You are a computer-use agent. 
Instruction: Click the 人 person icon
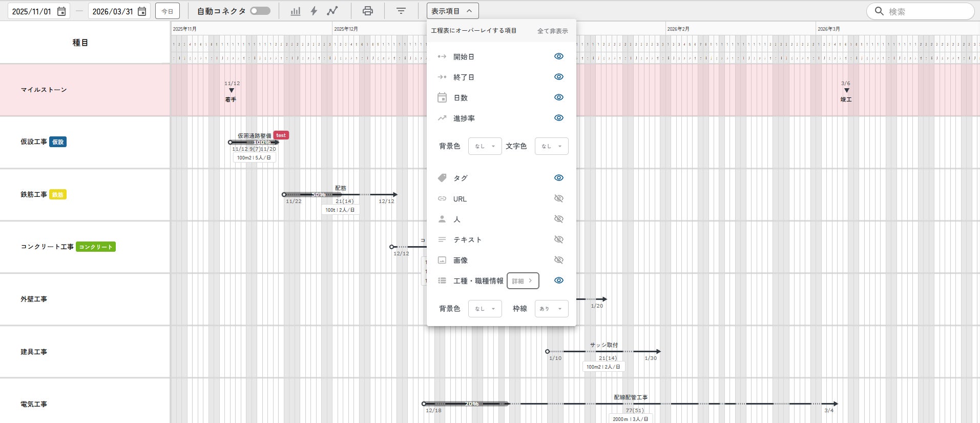[x=442, y=219]
